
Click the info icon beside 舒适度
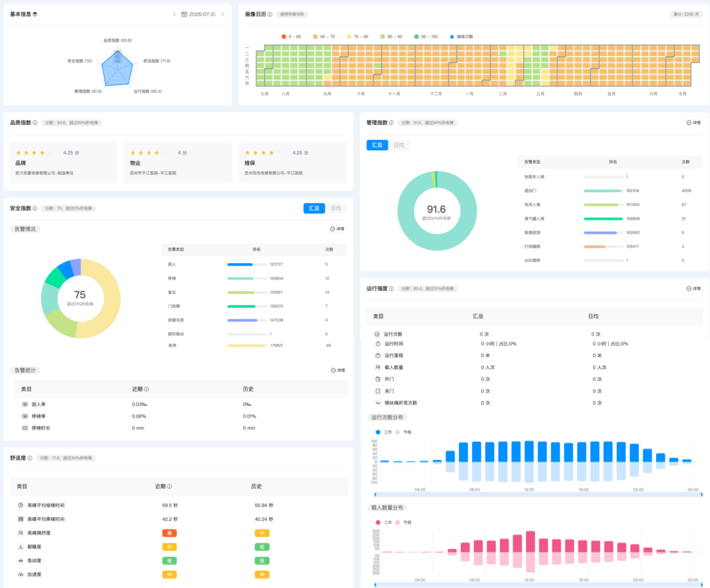click(x=30, y=458)
